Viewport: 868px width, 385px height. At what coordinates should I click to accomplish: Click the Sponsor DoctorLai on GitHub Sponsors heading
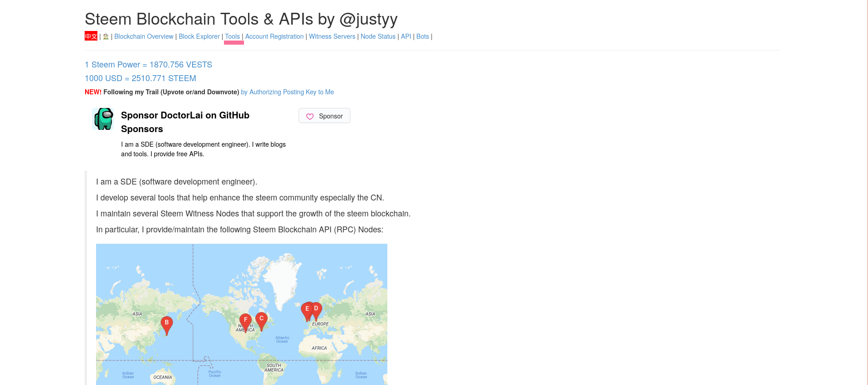(x=185, y=122)
